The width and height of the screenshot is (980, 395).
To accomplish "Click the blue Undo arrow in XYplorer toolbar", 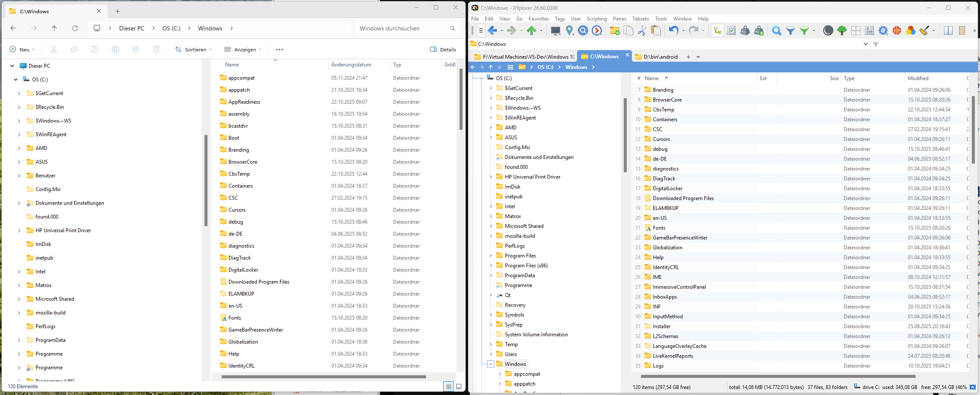I will [x=673, y=30].
